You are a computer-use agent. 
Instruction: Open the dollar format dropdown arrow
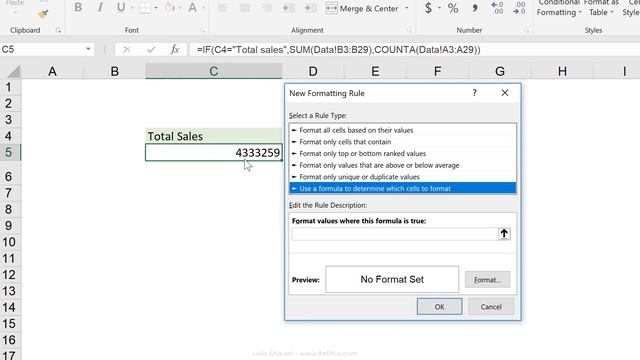pyautogui.click(x=440, y=8)
